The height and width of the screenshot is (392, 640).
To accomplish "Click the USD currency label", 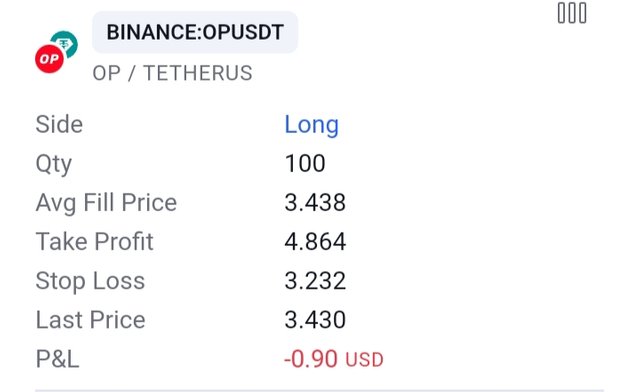I will point(364,360).
